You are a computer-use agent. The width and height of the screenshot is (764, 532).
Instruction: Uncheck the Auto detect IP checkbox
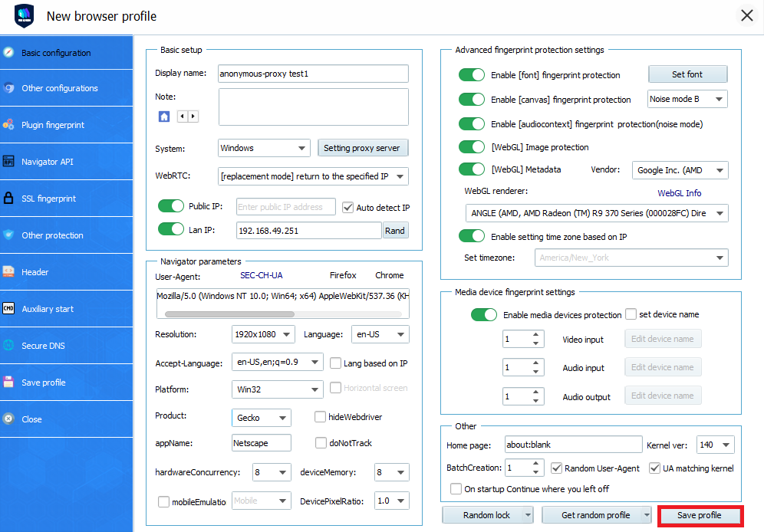point(346,207)
